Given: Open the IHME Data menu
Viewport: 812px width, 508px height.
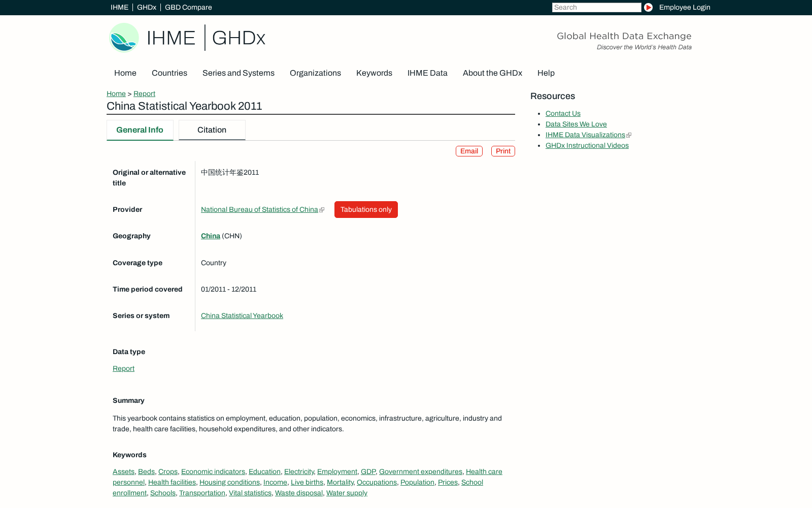Looking at the screenshot, I should [427, 73].
